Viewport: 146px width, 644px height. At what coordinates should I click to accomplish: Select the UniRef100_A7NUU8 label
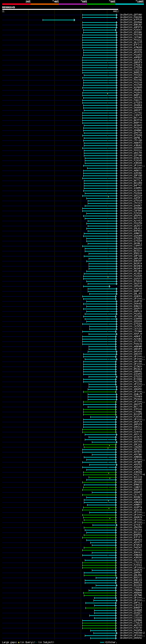131,47
